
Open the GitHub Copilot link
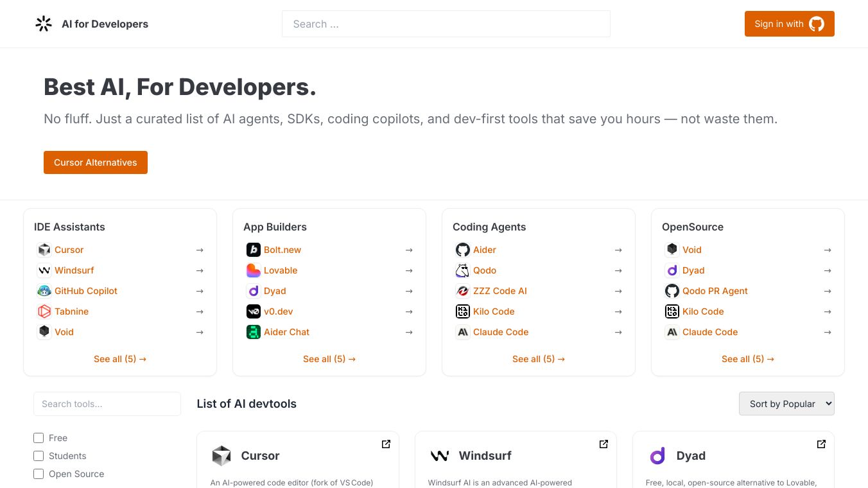coord(86,291)
